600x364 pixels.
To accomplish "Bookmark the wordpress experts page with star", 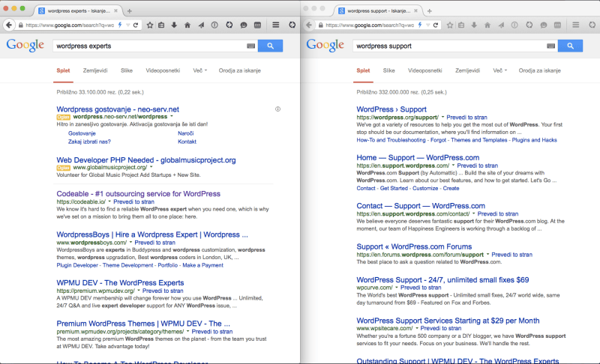I will tap(149, 25).
